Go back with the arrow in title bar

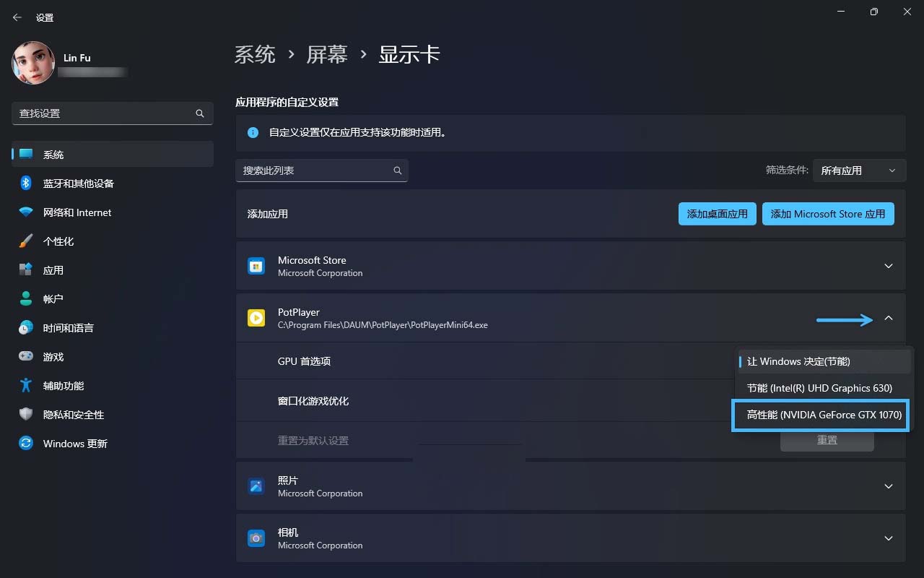tap(17, 17)
